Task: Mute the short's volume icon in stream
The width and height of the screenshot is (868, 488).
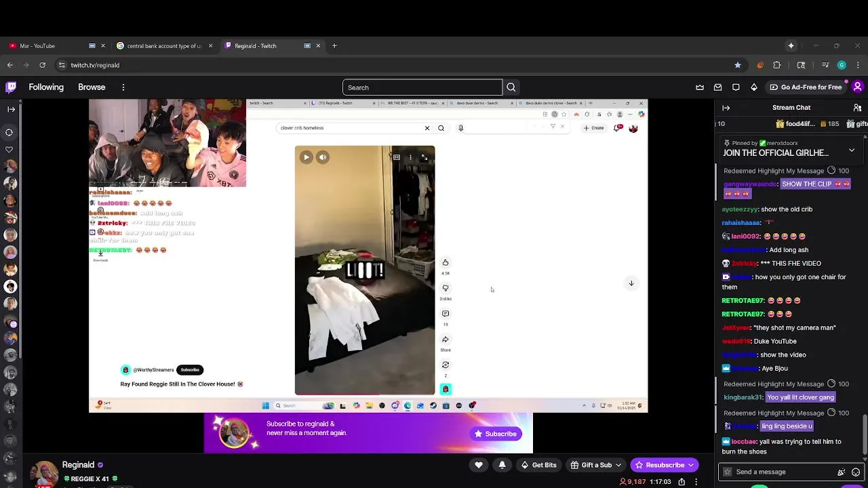Action: 323,157
